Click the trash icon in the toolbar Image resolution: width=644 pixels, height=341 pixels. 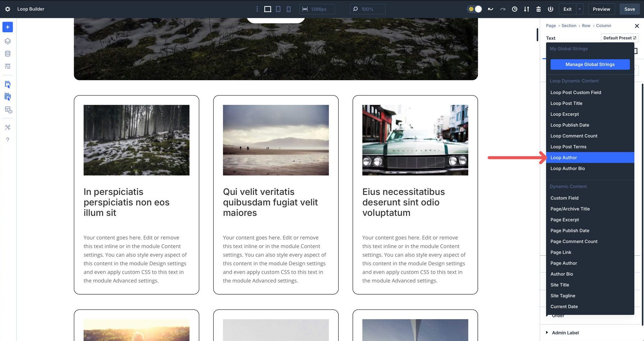(x=538, y=9)
